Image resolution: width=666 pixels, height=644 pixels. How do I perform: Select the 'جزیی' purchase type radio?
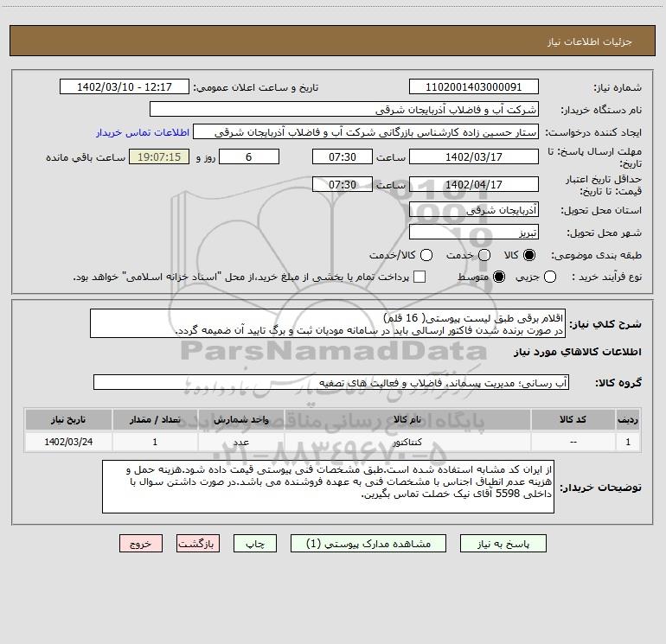point(550,277)
